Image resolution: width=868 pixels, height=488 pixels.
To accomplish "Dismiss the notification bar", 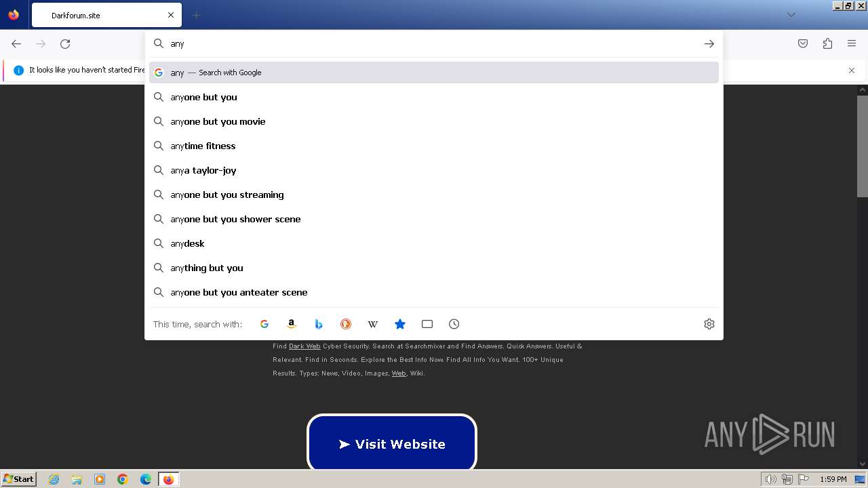I will 852,70.
